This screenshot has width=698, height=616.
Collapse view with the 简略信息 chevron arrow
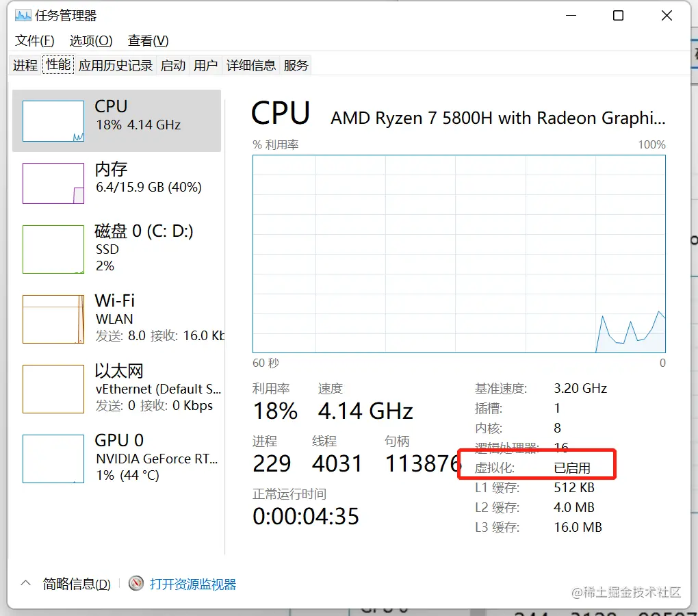click(26, 584)
